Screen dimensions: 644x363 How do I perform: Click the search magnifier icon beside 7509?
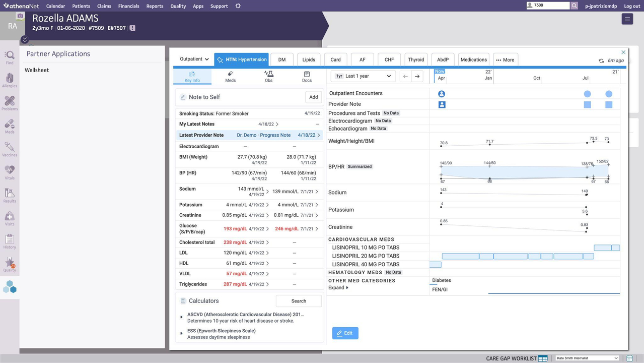[574, 6]
